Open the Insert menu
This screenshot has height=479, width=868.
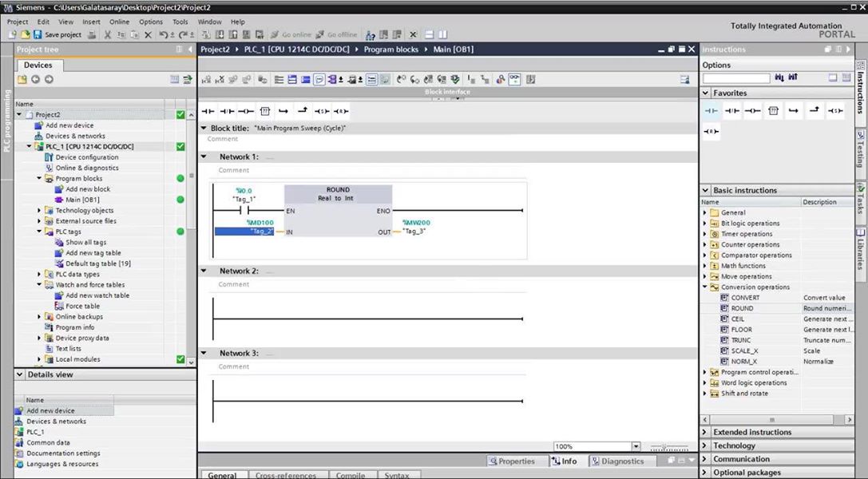91,22
